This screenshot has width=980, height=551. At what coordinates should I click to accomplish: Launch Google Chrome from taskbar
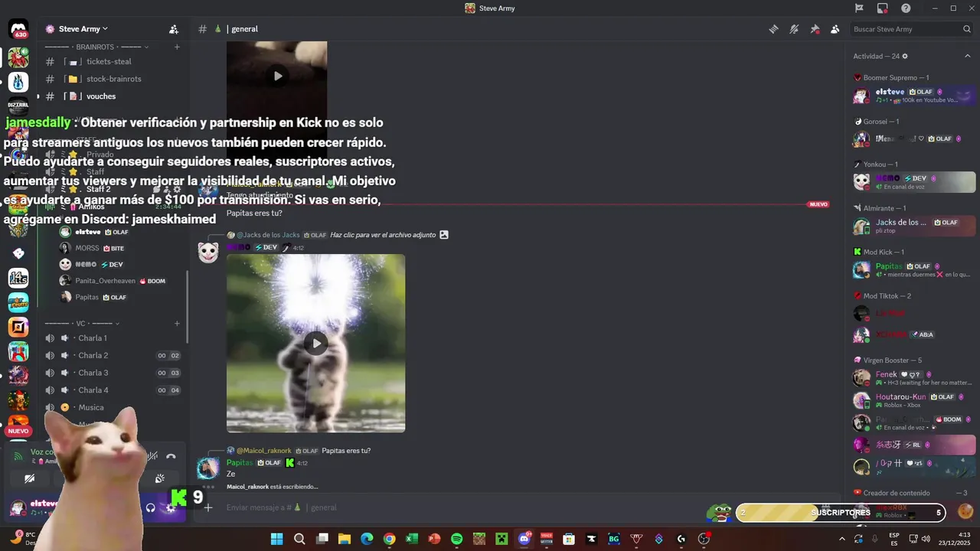(x=389, y=539)
